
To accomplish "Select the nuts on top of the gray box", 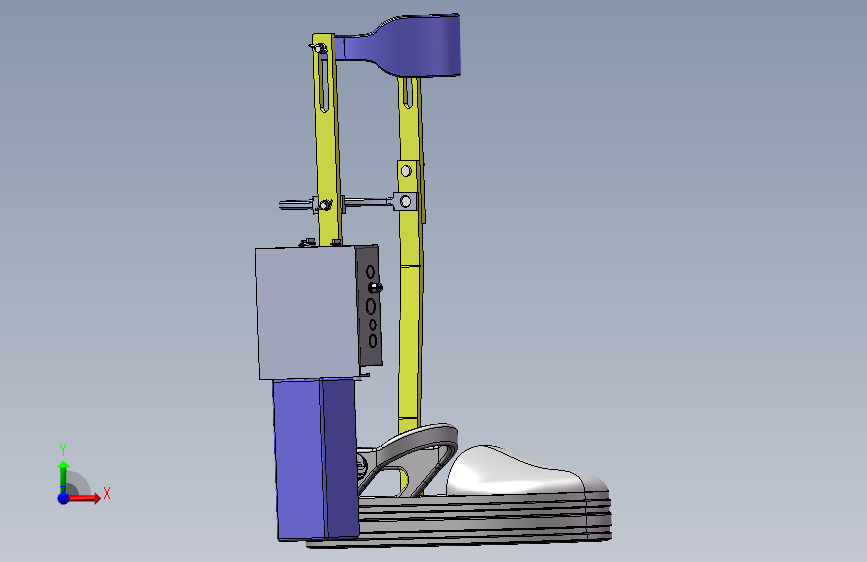I will [320, 242].
